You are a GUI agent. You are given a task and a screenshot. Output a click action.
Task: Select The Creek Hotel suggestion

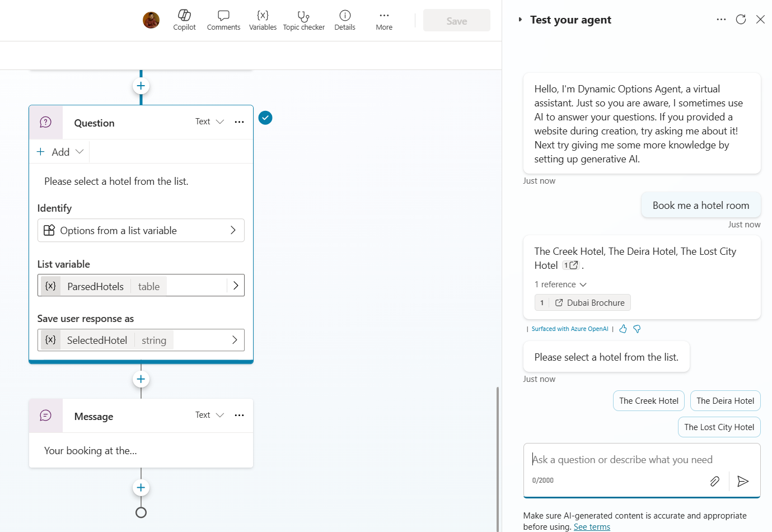[x=648, y=400]
